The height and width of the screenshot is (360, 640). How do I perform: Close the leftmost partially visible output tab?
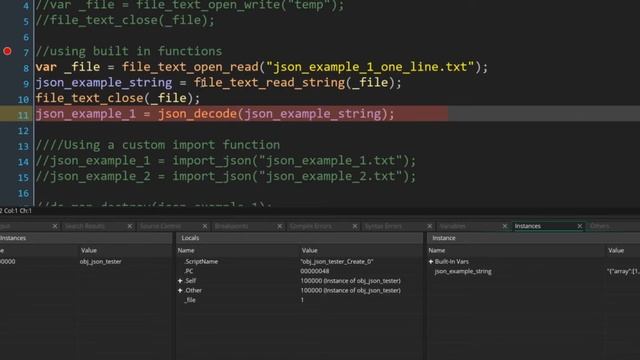[55, 226]
